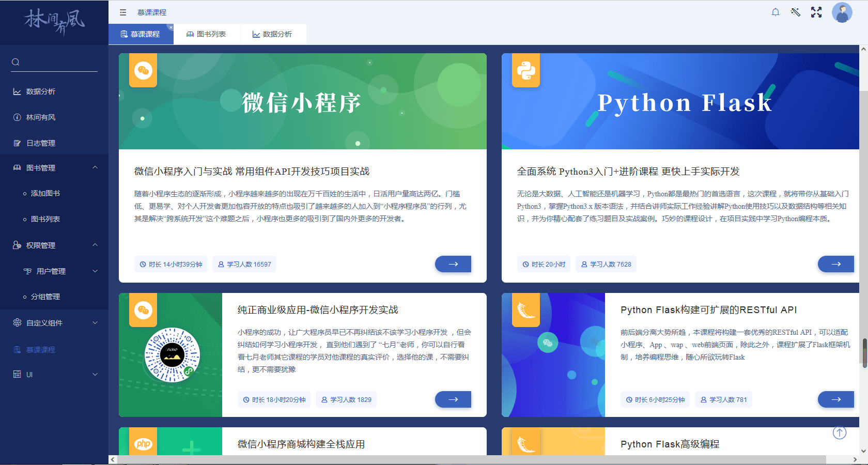
Task: Open the 微信小程序入门与实战 course arrow button
Action: click(x=453, y=264)
